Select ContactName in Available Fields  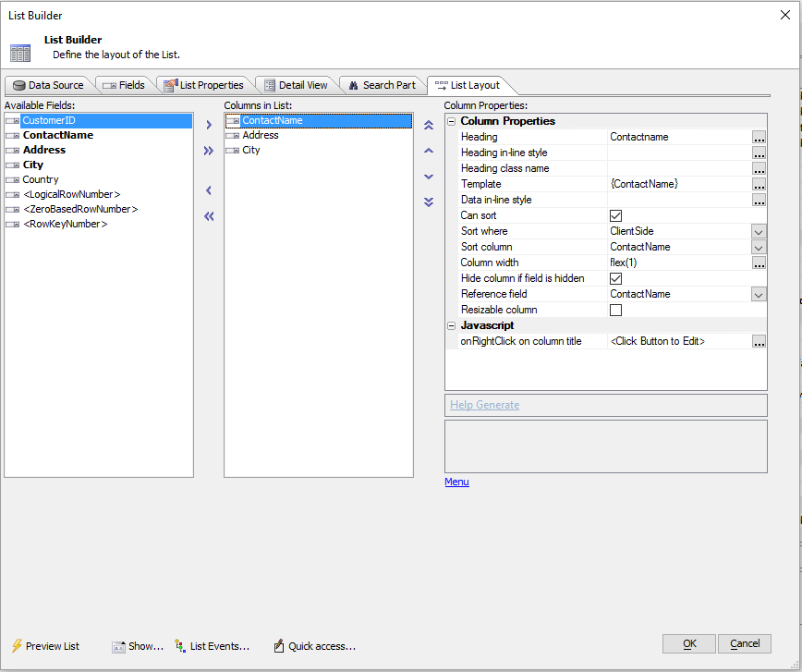pos(58,135)
